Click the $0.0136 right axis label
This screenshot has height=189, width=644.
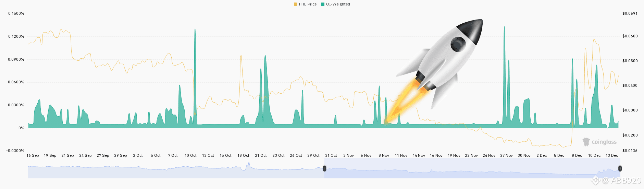(630, 151)
